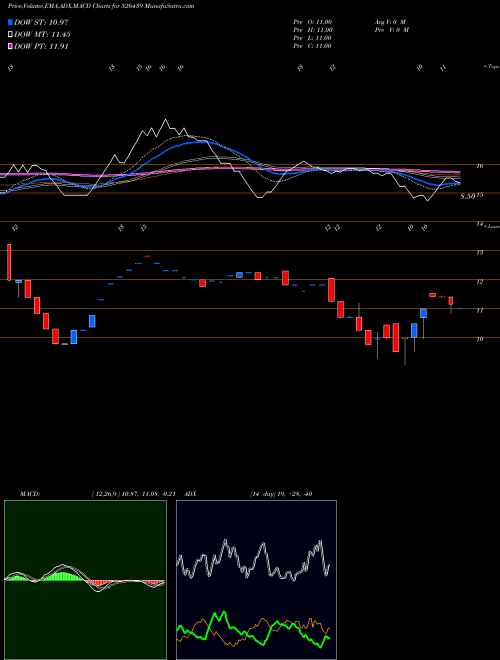Viewport: 500px width, 660px height.
Task: Click the 'Pre V: 0 M' value
Action: 391,30
